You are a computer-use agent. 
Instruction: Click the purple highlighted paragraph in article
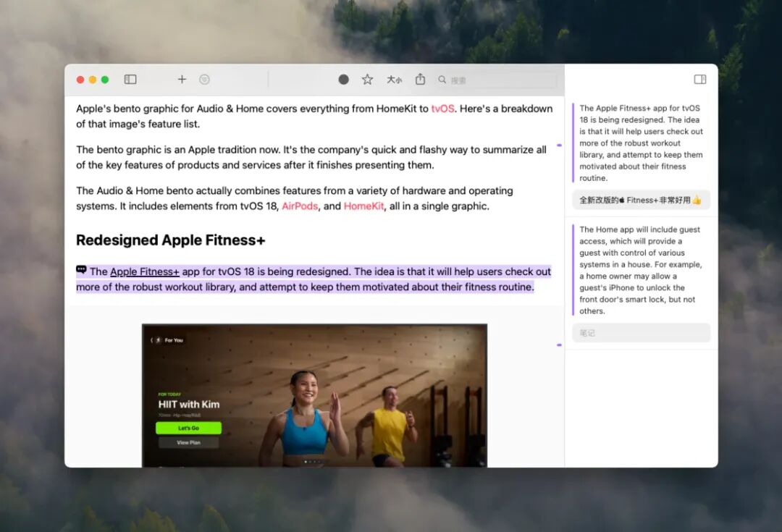point(314,279)
